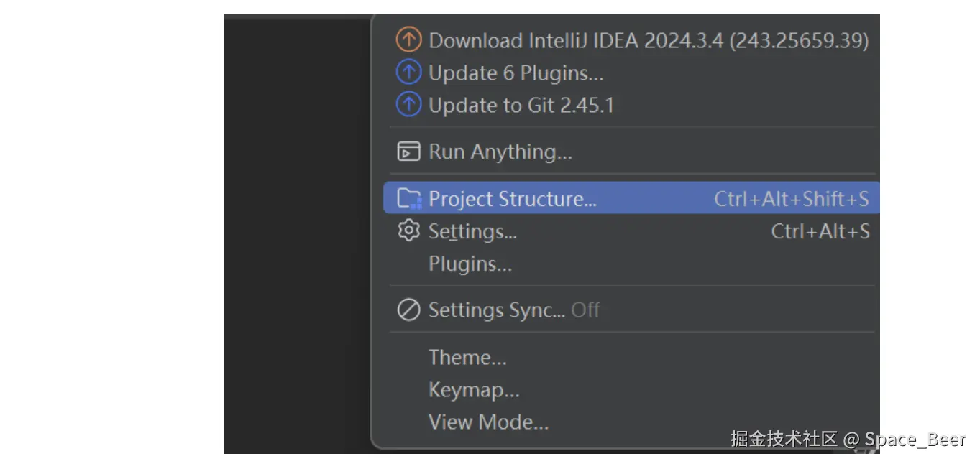Image resolution: width=980 pixels, height=464 pixels.
Task: Click the orange download arrow icon for IntelliJ IDEA
Action: tap(408, 40)
